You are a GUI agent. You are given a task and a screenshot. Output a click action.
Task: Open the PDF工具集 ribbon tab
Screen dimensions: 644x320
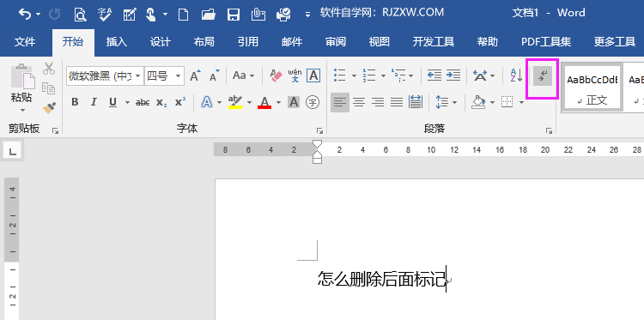tap(546, 42)
